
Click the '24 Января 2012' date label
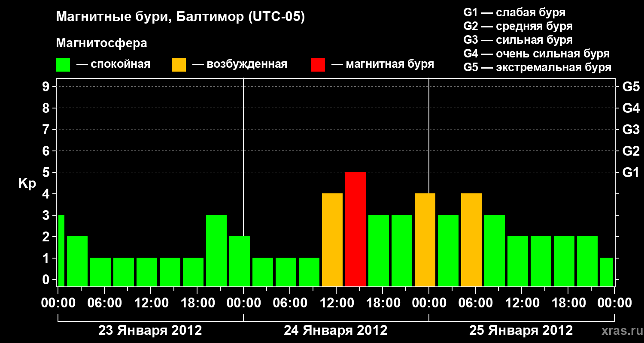(x=336, y=331)
